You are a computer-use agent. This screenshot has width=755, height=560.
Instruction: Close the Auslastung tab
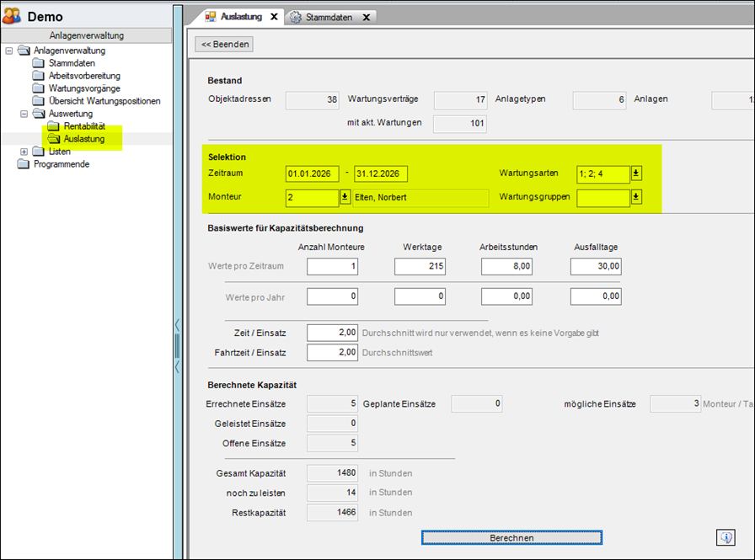(x=274, y=17)
